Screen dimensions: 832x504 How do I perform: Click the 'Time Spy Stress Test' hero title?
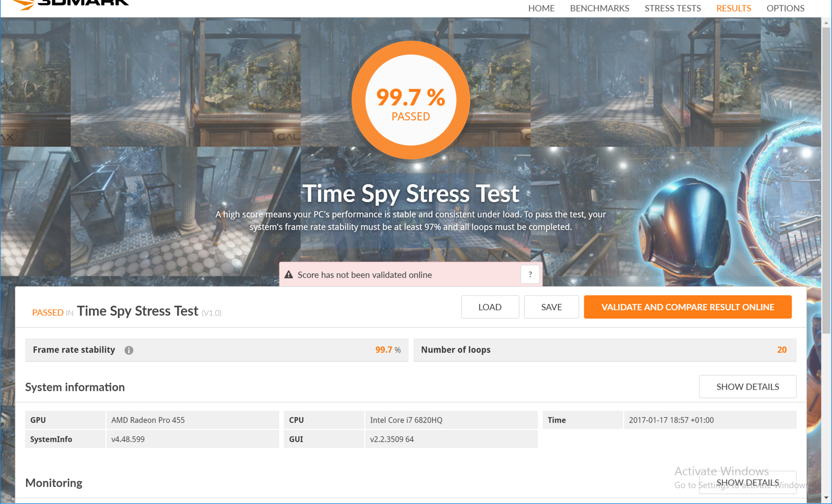410,193
